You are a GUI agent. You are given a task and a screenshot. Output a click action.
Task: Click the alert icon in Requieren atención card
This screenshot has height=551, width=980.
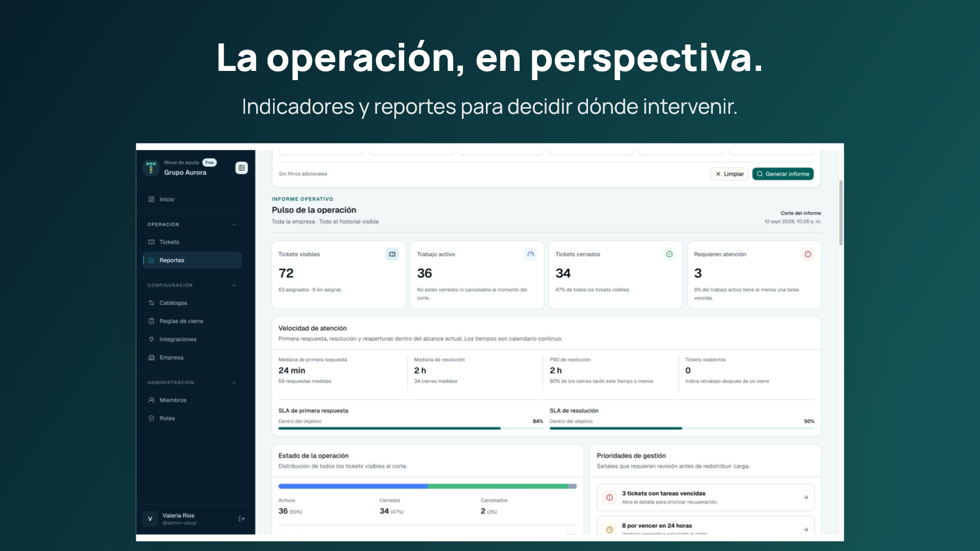(807, 254)
